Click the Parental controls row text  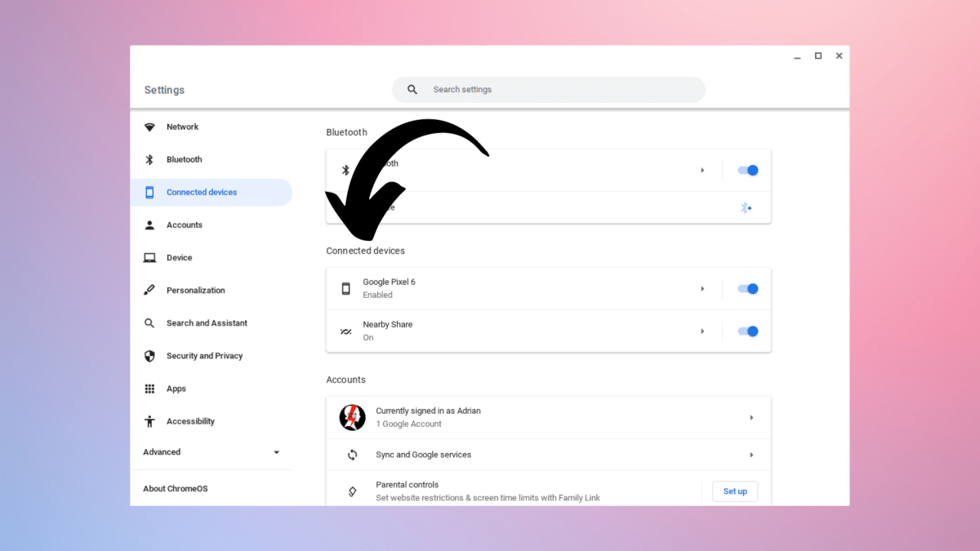coord(407,485)
